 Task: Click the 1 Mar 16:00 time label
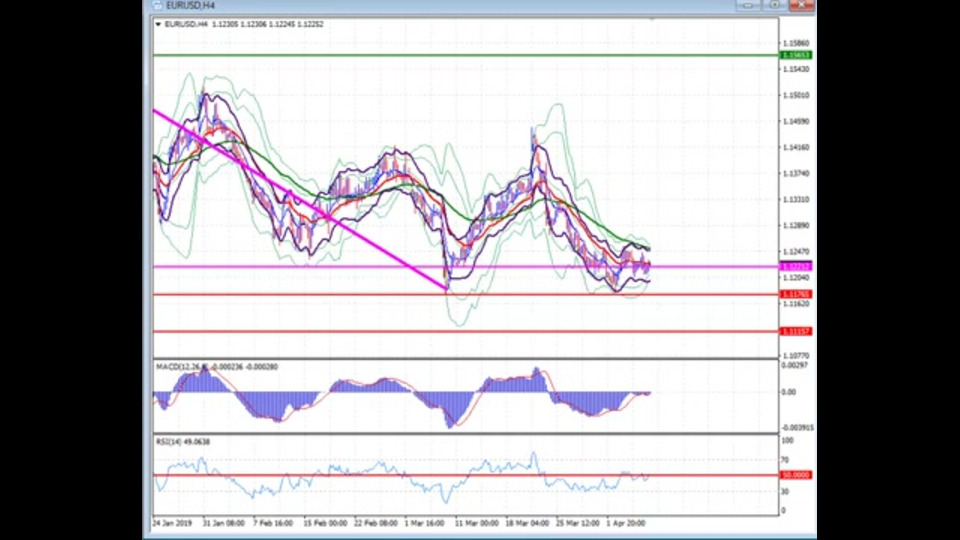pos(424,523)
